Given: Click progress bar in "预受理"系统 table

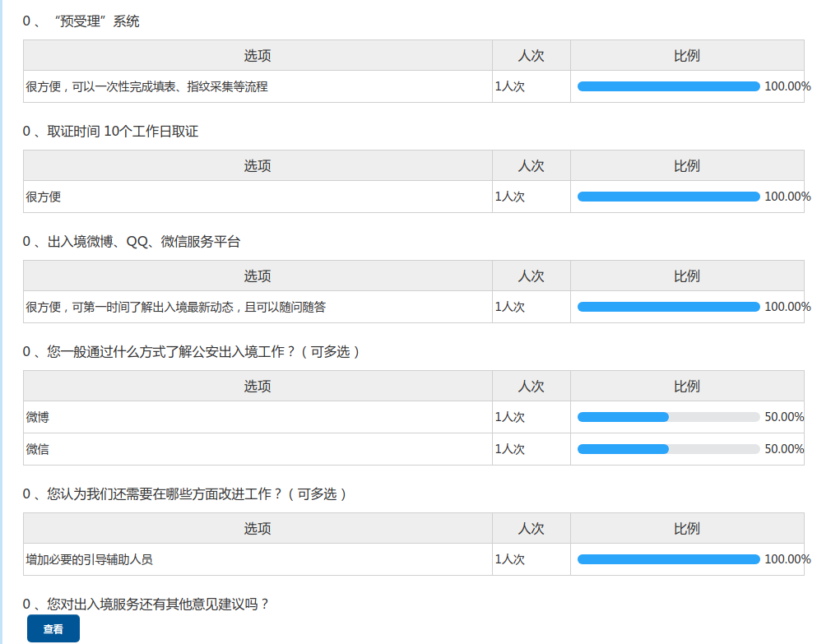Looking at the screenshot, I should [668, 86].
